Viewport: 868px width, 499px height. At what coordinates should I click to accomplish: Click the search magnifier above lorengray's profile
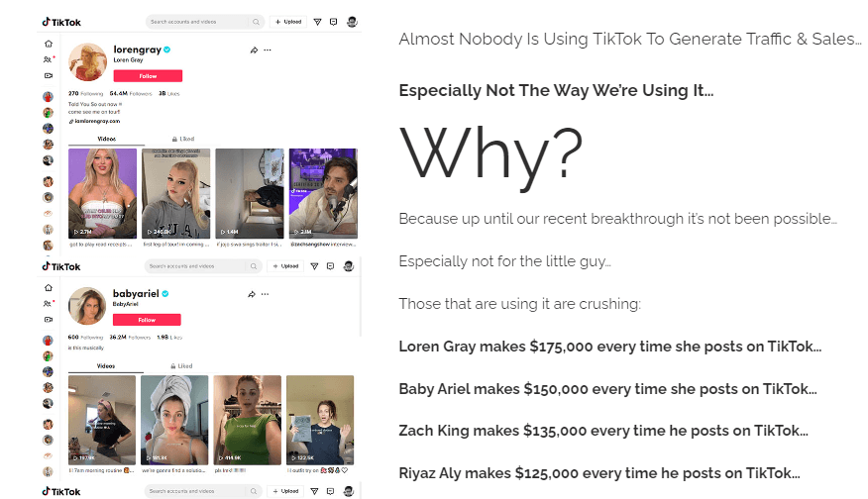point(256,21)
